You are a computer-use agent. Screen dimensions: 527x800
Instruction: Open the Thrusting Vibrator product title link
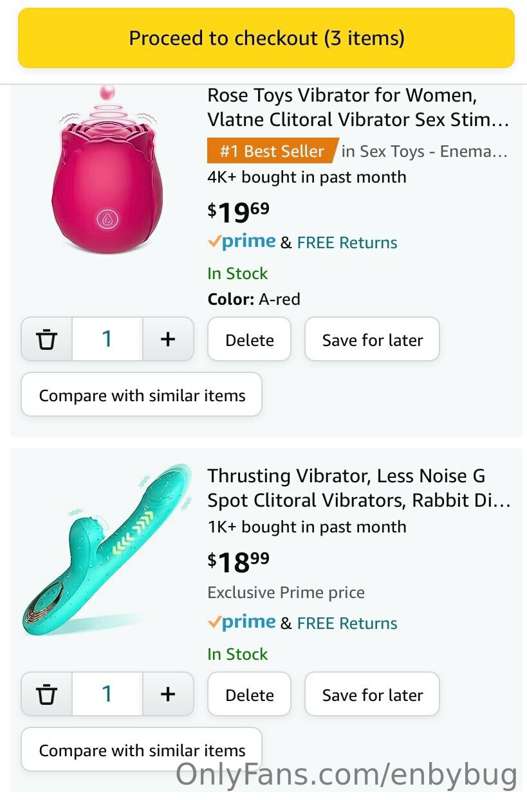(359, 488)
